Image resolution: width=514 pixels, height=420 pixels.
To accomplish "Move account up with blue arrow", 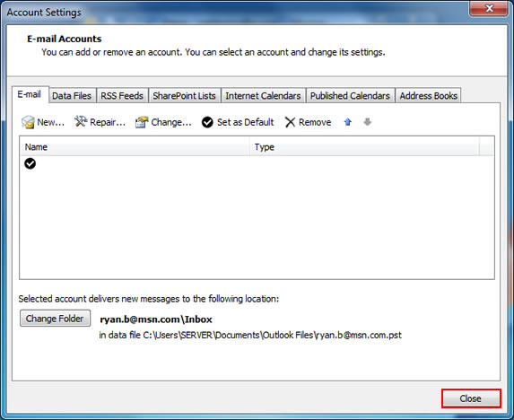I will tap(348, 122).
